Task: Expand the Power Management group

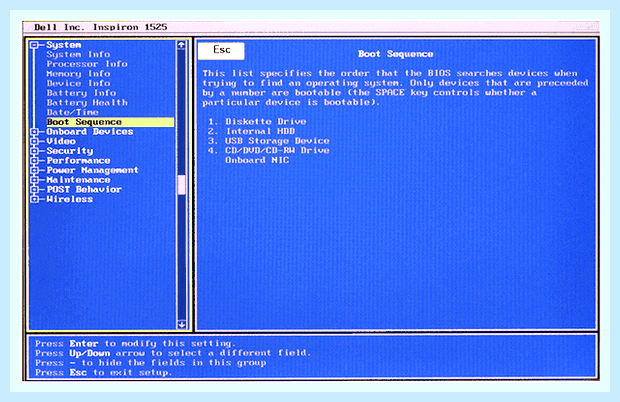Action: click(x=34, y=170)
